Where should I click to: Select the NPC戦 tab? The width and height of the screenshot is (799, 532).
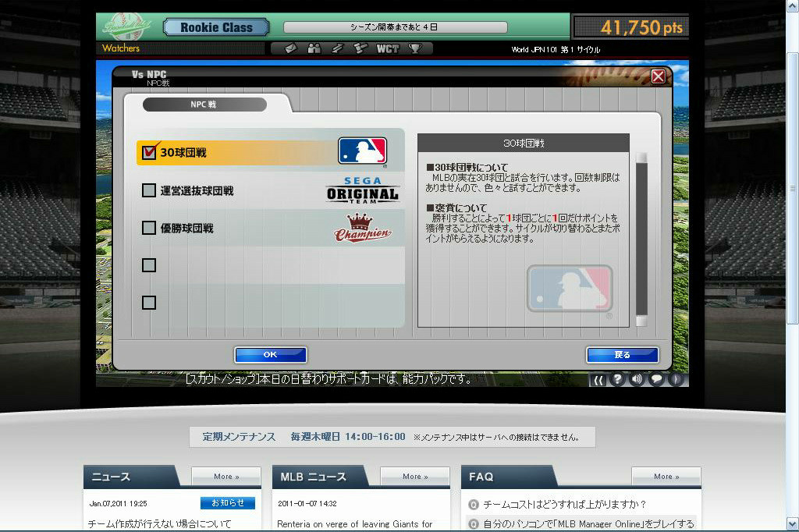point(204,105)
